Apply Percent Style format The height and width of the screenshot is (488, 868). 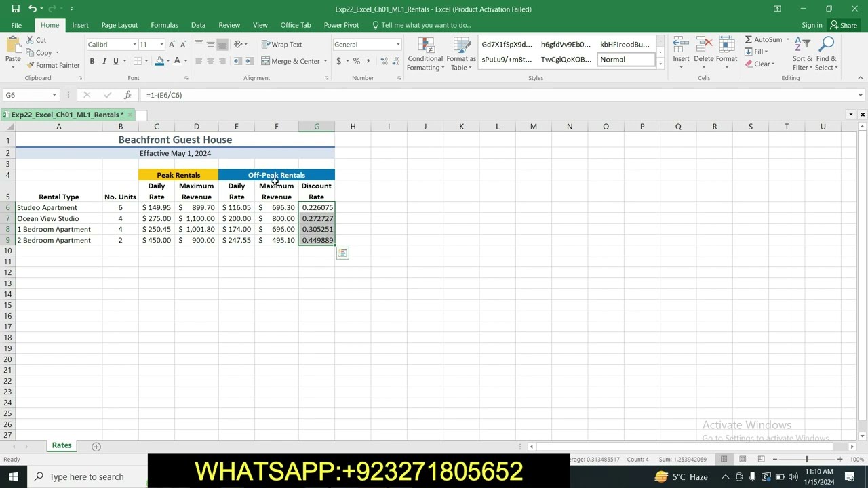[x=356, y=61]
